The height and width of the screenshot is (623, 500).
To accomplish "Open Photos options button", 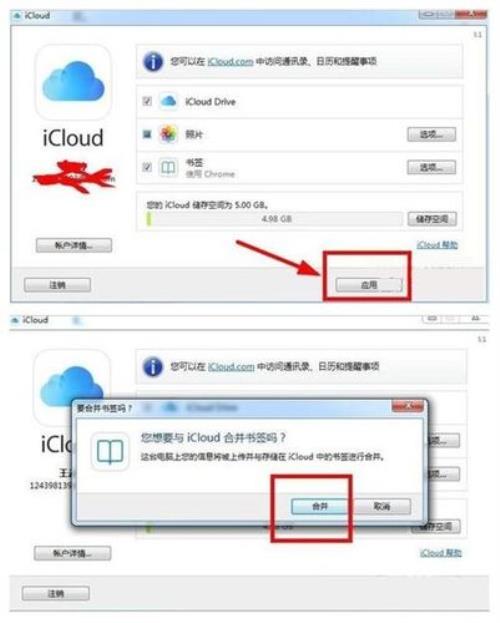I will click(432, 135).
